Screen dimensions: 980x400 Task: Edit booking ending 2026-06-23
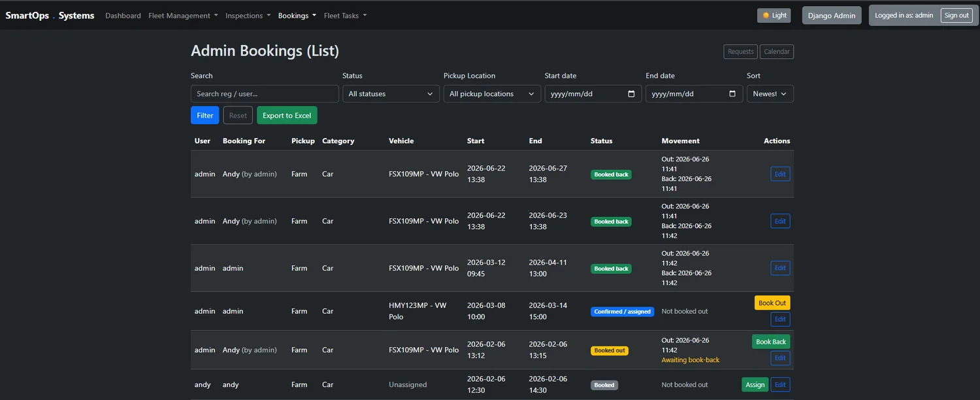tap(780, 221)
